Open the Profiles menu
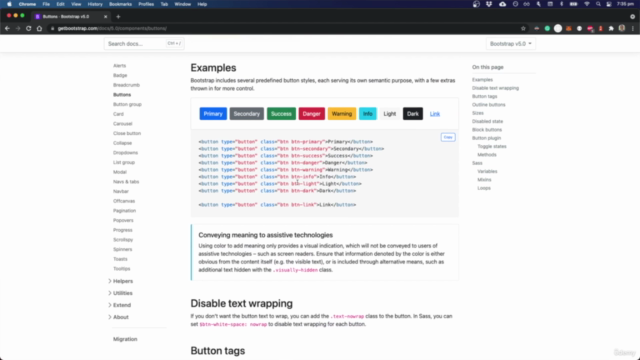This screenshot has width=640, height=360. (x=146, y=4)
